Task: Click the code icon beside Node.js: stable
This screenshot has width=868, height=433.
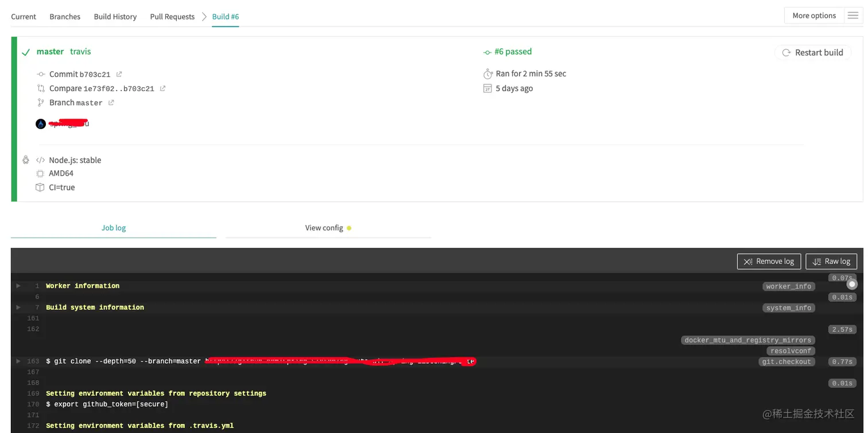Action: click(x=40, y=160)
